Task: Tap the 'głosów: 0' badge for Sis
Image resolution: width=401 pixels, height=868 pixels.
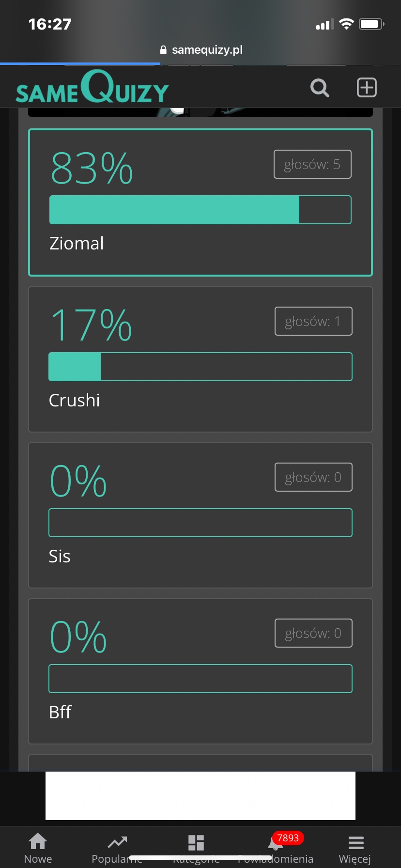Action: point(313,478)
